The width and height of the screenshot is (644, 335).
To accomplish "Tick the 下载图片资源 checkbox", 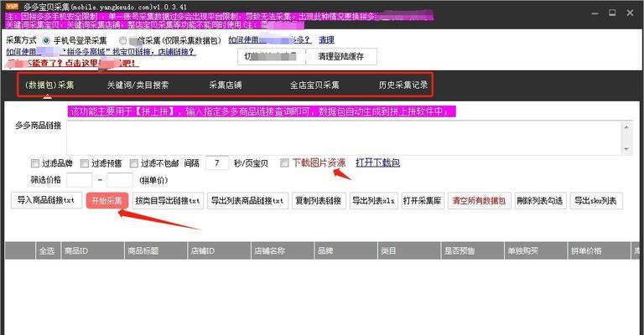I will pyautogui.click(x=284, y=162).
